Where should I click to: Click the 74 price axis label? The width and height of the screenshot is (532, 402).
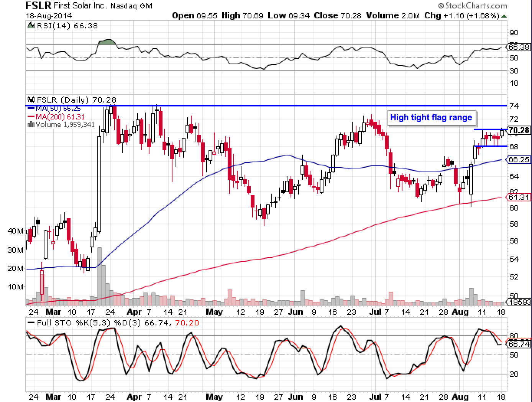(x=514, y=106)
